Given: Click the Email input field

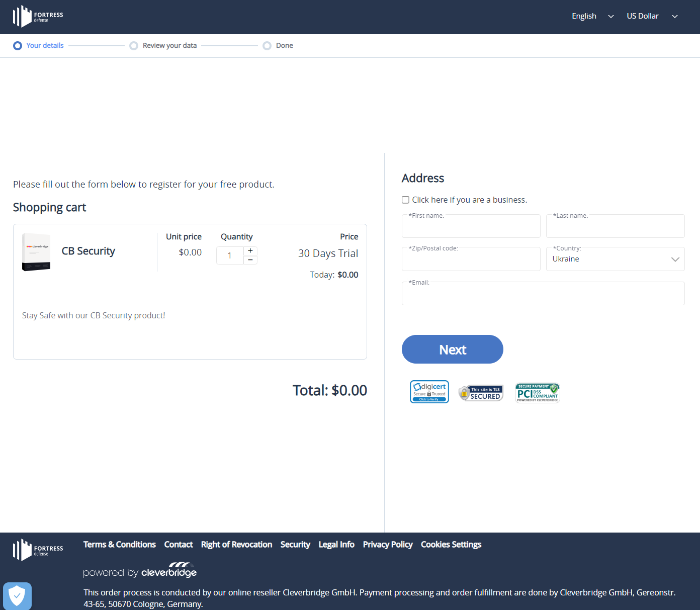Looking at the screenshot, I should [543, 293].
